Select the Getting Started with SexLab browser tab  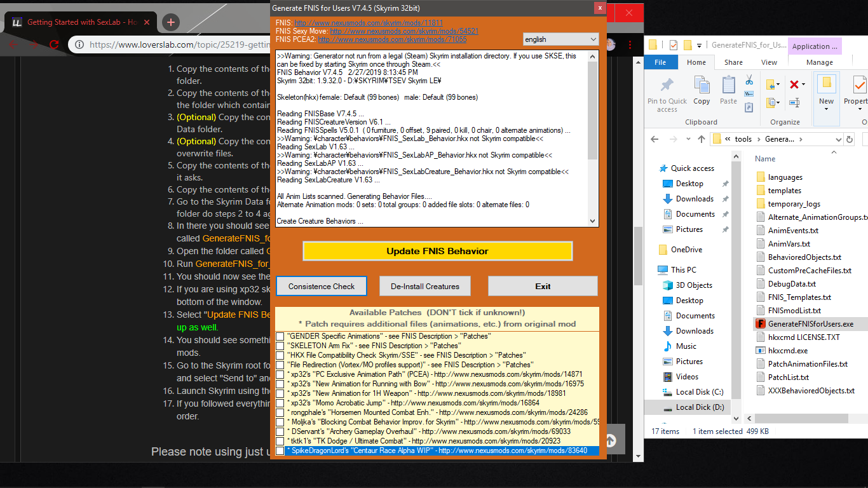pos(80,22)
